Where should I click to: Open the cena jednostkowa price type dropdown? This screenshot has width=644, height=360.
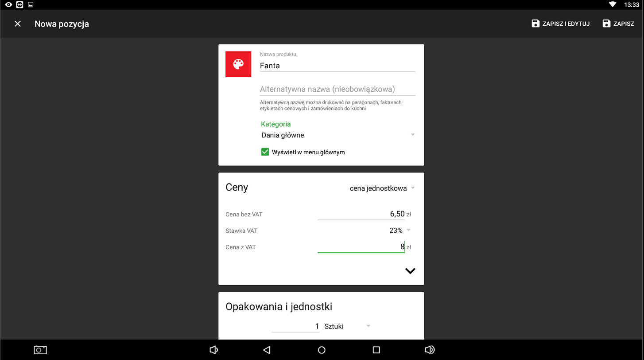(x=382, y=188)
